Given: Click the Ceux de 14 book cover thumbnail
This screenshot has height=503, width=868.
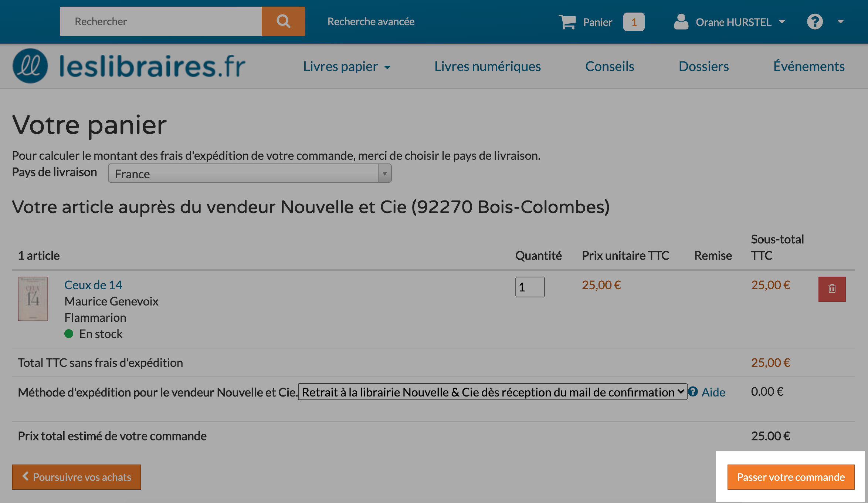Looking at the screenshot, I should point(33,299).
